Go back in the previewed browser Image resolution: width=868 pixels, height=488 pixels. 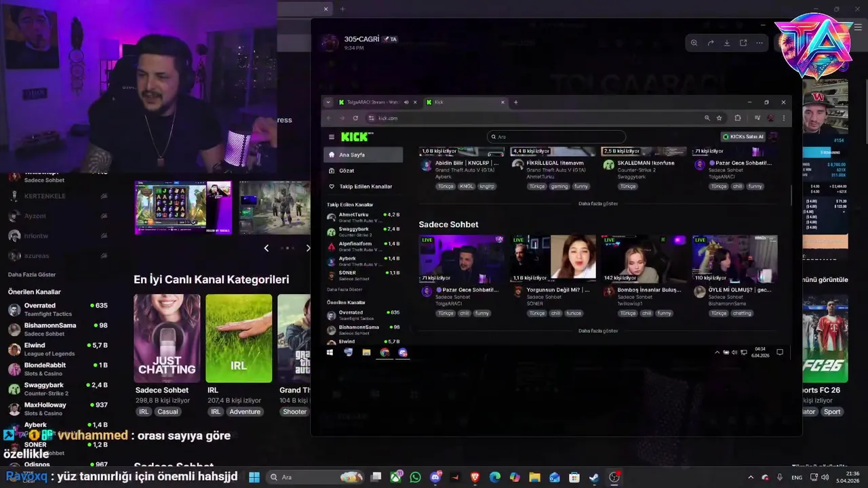[x=329, y=118]
